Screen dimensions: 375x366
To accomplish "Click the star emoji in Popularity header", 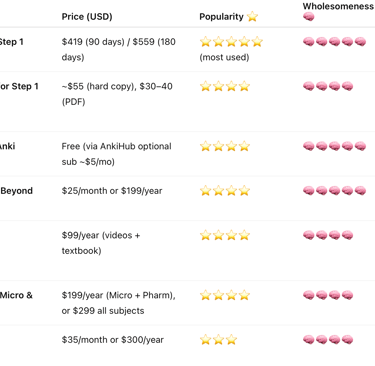I will (252, 16).
